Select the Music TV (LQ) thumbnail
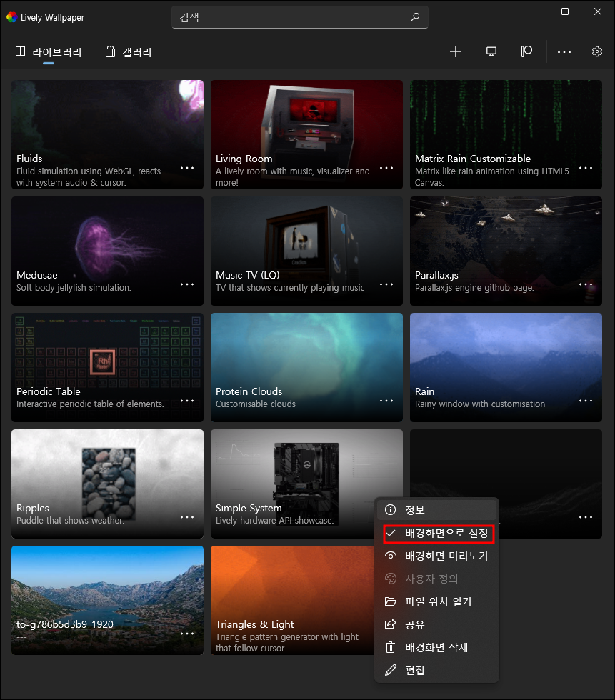 click(306, 251)
